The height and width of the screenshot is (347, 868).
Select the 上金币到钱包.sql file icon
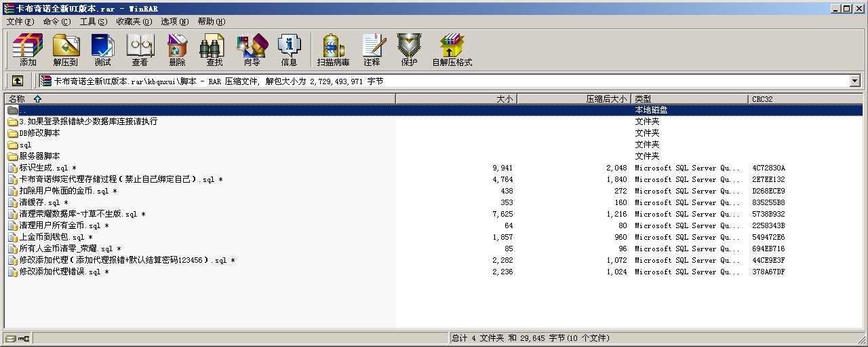click(x=12, y=237)
